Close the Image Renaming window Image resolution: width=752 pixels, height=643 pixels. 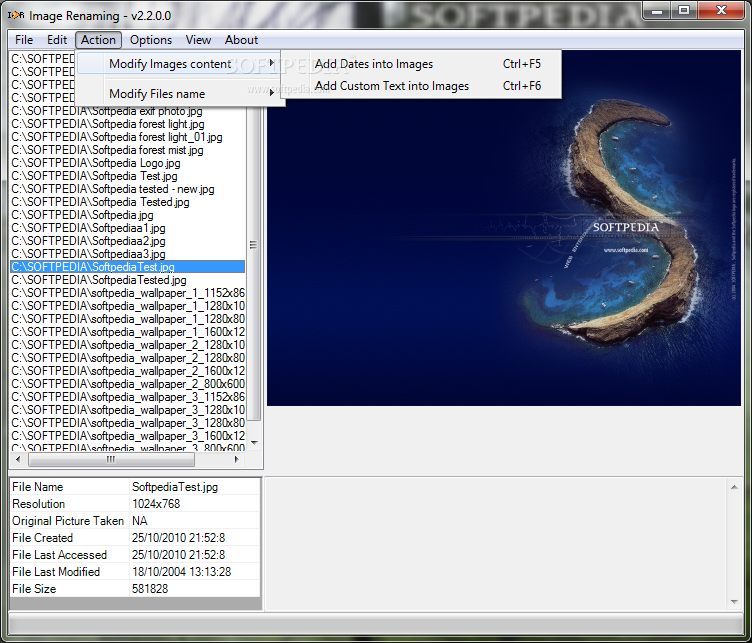pos(721,11)
